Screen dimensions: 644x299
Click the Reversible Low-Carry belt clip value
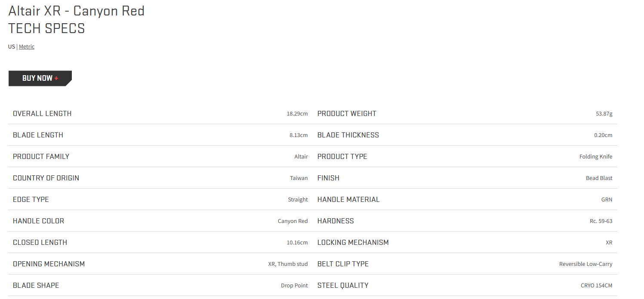[586, 264]
